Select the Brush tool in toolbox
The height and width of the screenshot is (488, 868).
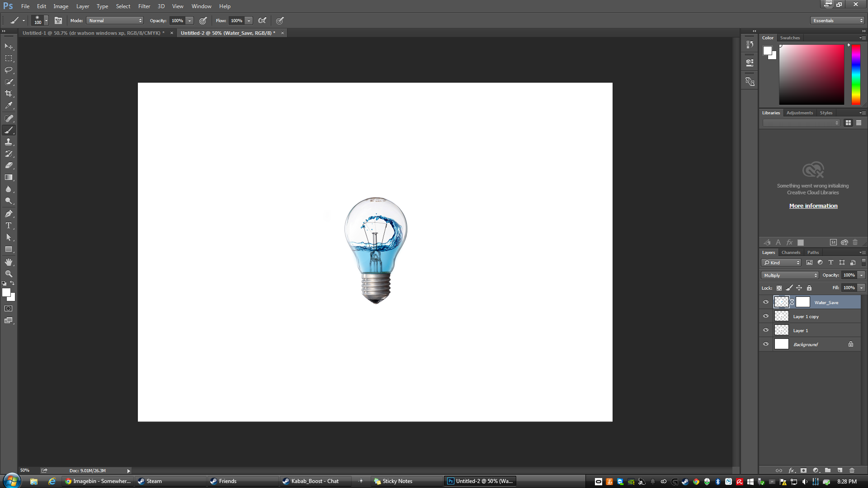click(9, 130)
